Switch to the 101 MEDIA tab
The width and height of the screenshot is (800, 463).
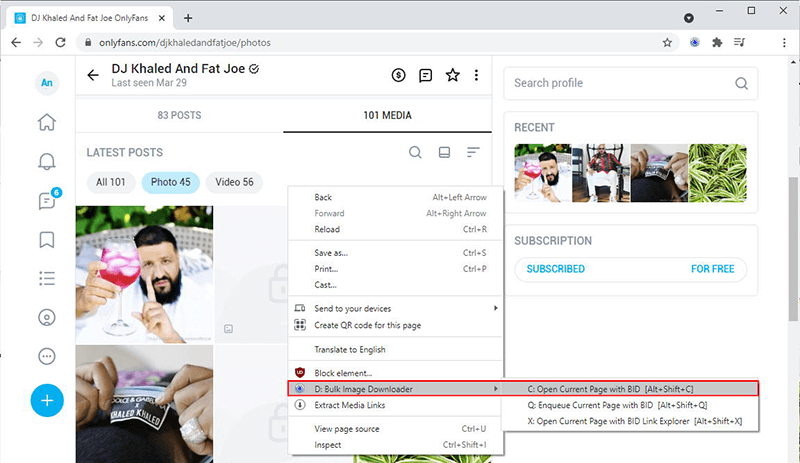click(387, 115)
